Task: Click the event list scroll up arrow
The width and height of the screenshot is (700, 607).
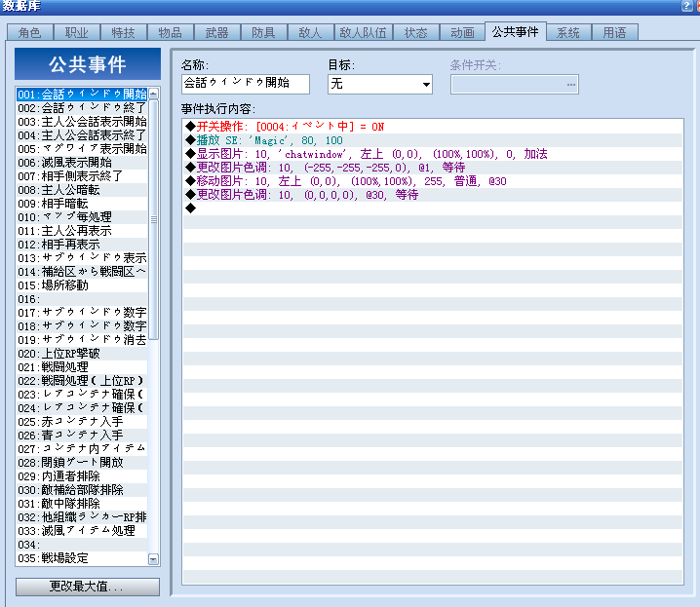Action: [x=154, y=94]
